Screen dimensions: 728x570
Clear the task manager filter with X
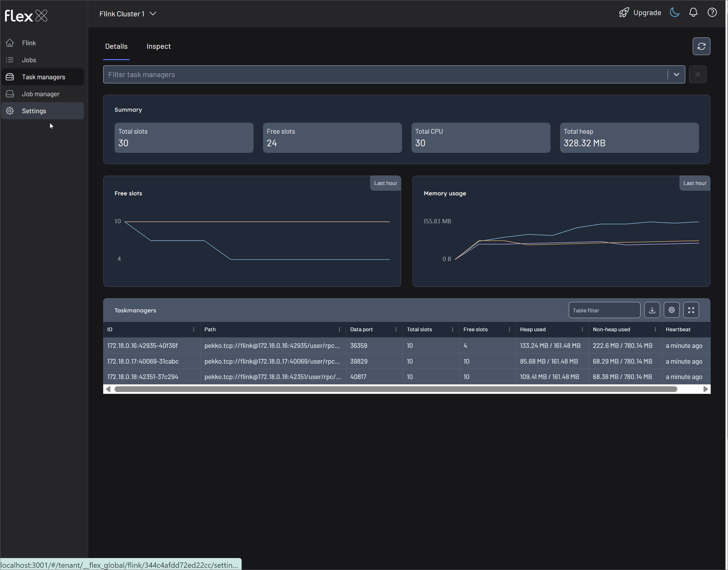697,75
